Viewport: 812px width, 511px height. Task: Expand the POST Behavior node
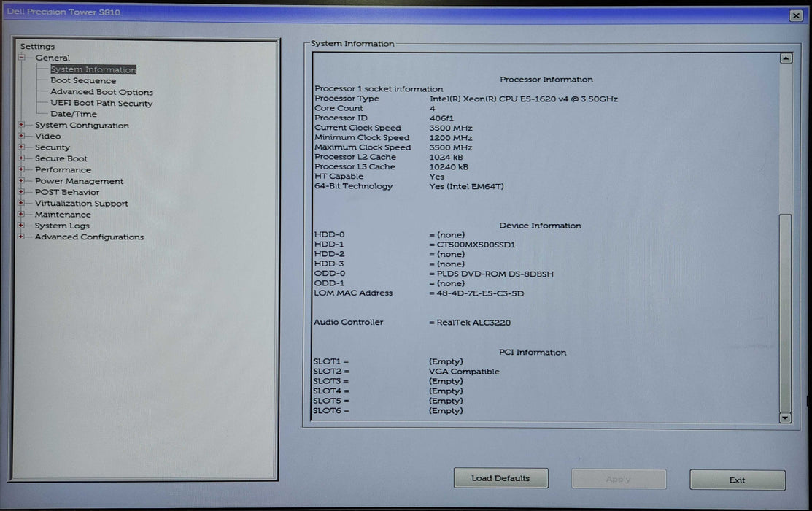(x=21, y=192)
